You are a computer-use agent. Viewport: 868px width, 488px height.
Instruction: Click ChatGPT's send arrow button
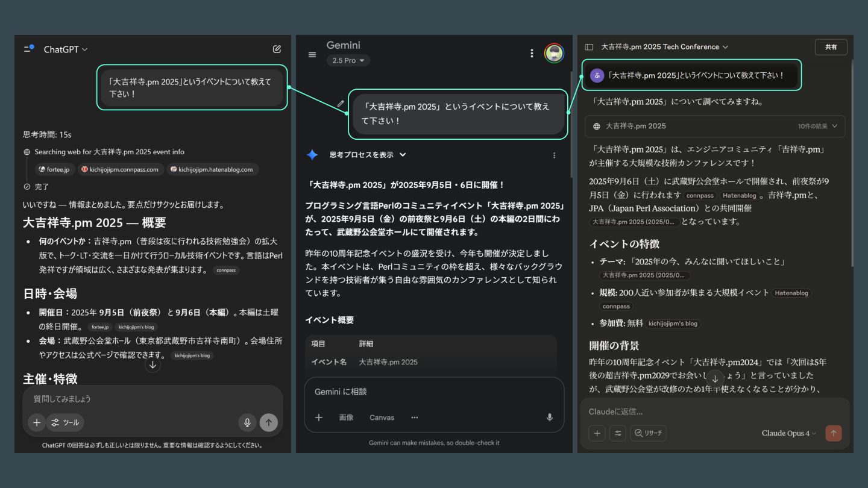(269, 422)
